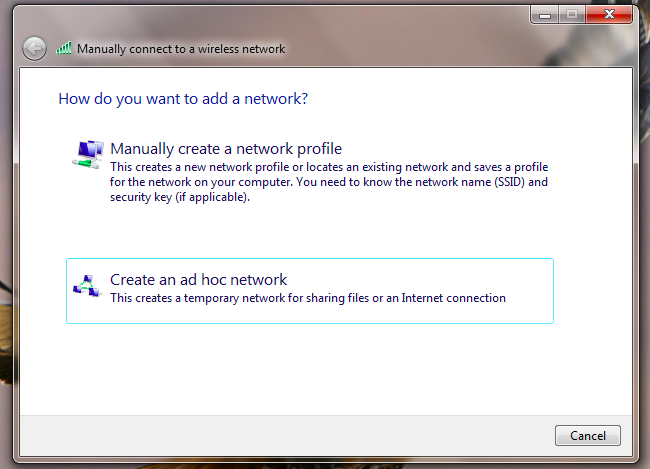Screen dimensions: 650x469
Task: Select Manually create a network profile heading
Action: (x=226, y=149)
